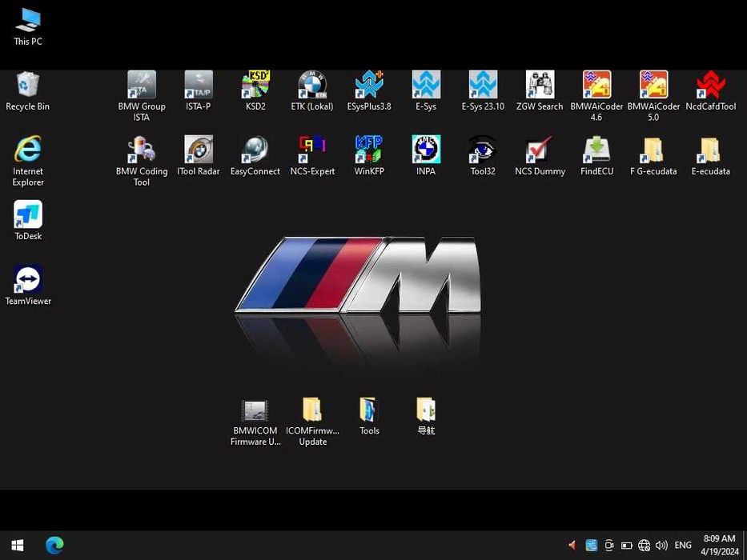Screen dimensions: 747x560
Task: Click the TeamViewer desktop icon
Action: coord(28,280)
